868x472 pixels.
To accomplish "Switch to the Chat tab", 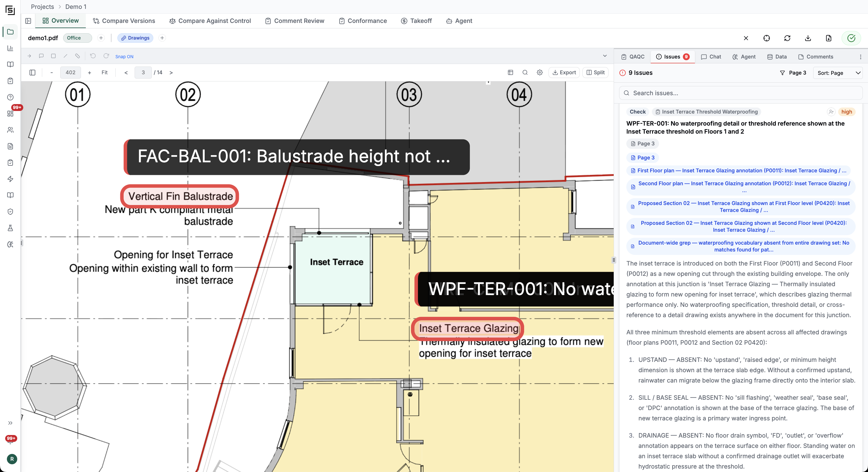I will coord(711,57).
